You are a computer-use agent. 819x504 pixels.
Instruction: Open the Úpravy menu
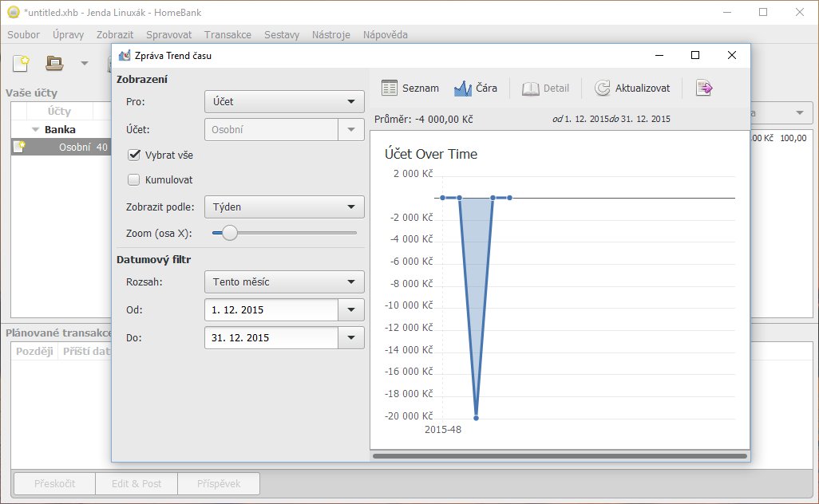68,34
